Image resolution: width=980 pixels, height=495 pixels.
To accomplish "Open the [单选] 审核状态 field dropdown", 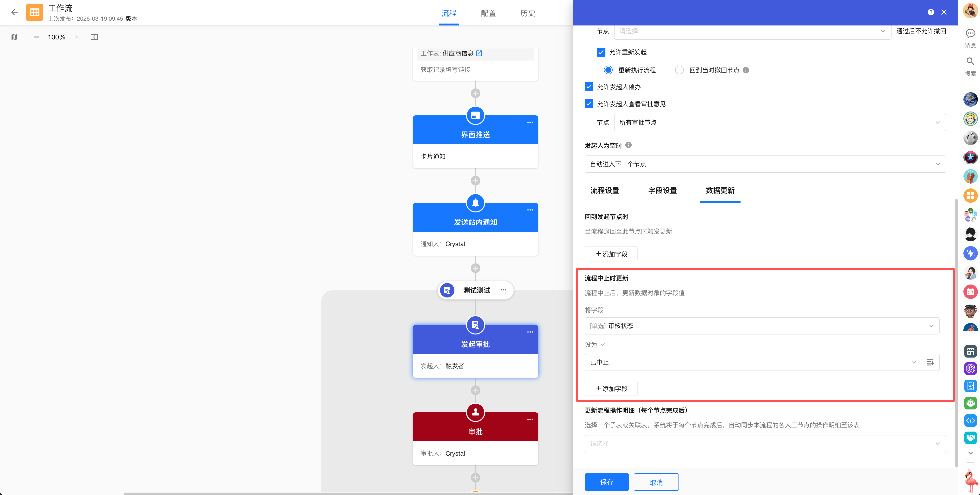I will click(762, 326).
